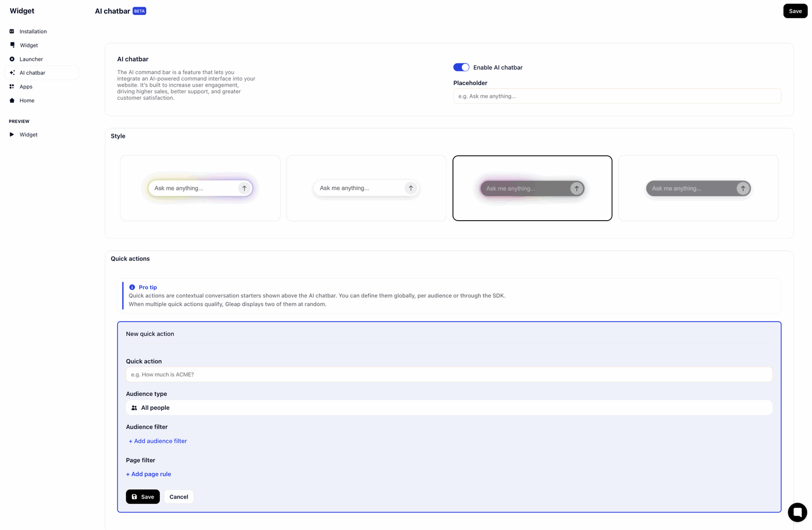Screen dimensions: 812x530
Task: Click the Placeholder text input field
Action: click(x=617, y=96)
